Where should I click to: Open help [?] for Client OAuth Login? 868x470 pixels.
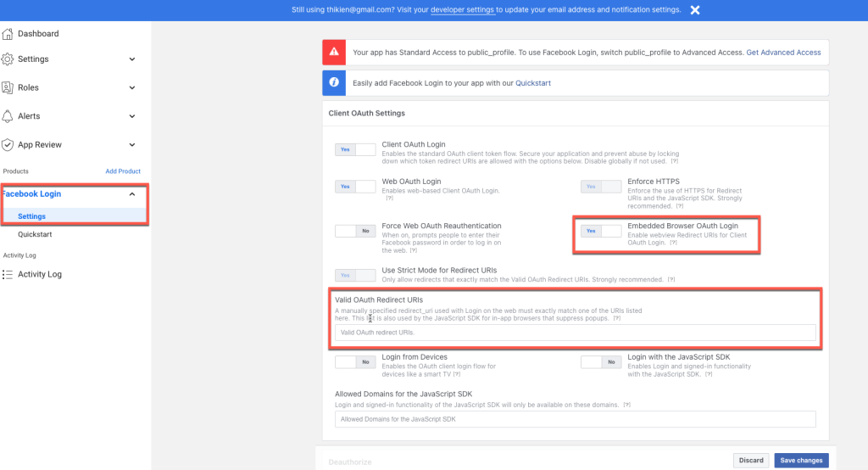click(x=674, y=161)
